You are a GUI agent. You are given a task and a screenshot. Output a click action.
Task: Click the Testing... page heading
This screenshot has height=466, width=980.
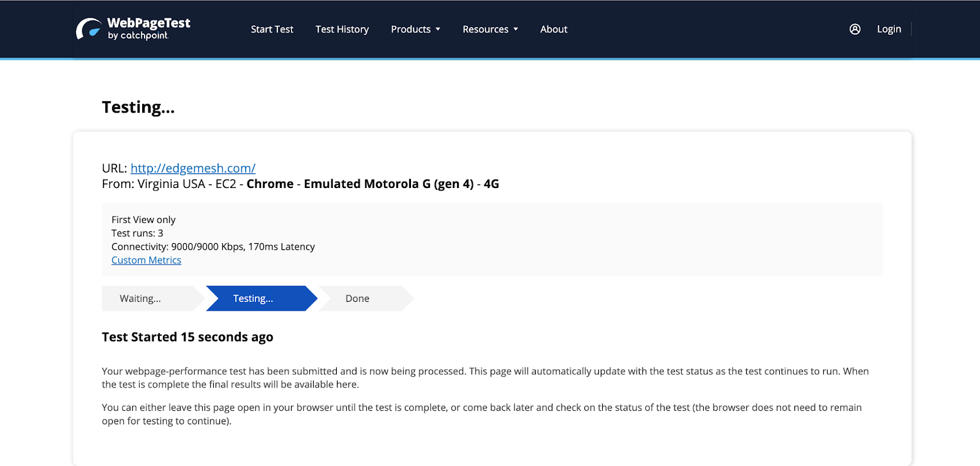(x=138, y=108)
